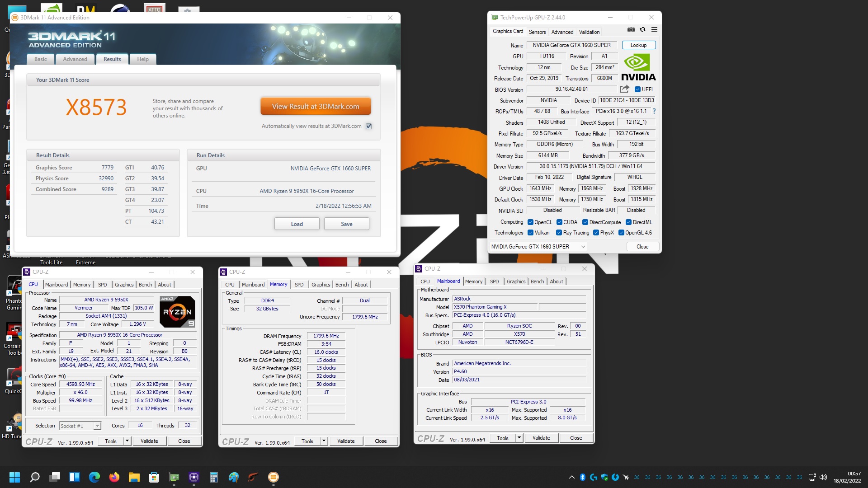
Task: Open the GPU-Z hamburger menu
Action: [x=654, y=30]
